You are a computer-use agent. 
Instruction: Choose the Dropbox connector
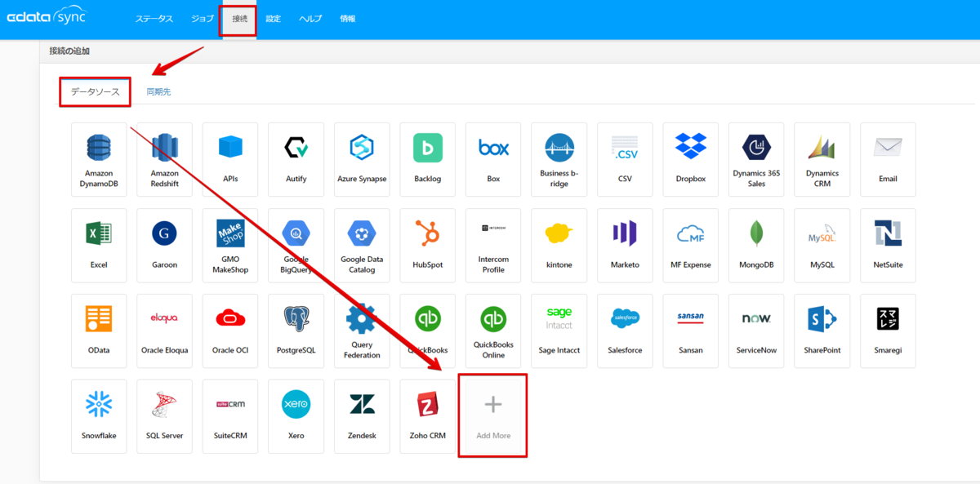point(690,159)
